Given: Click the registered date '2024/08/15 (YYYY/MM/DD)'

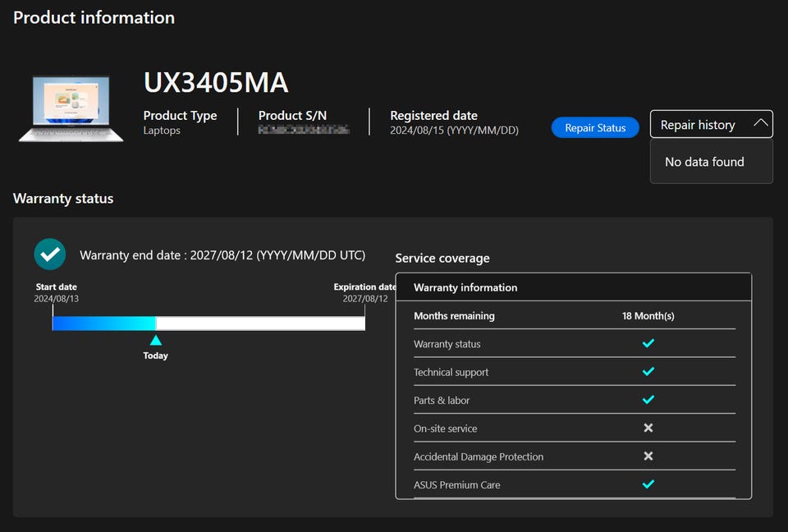Looking at the screenshot, I should click(x=454, y=131).
